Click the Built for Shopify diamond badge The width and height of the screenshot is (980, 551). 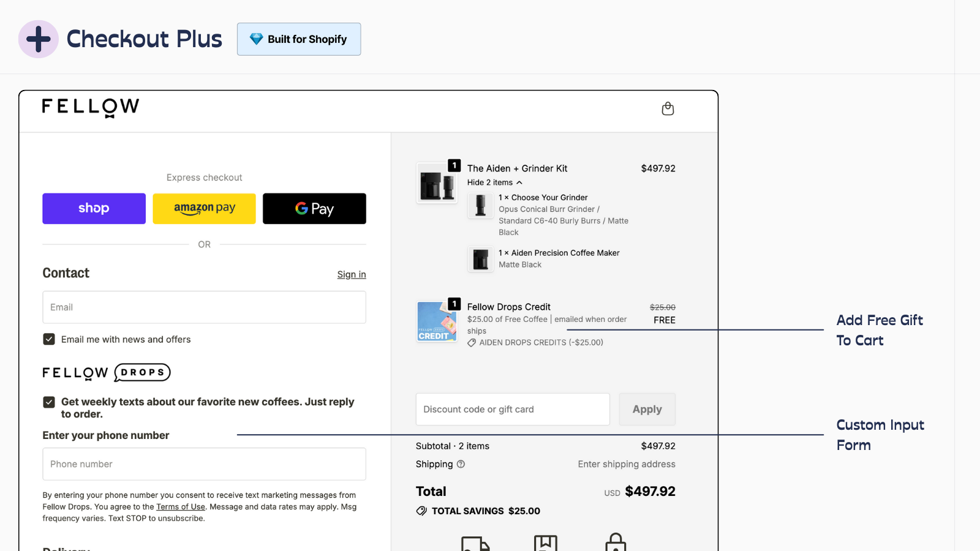tap(299, 39)
